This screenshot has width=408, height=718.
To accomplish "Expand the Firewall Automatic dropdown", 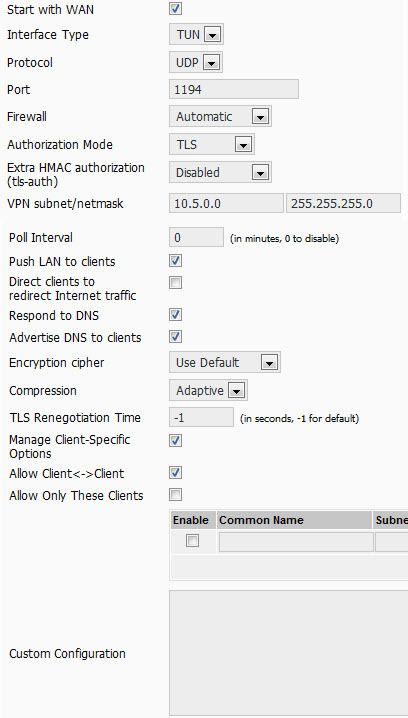I will [x=220, y=117].
